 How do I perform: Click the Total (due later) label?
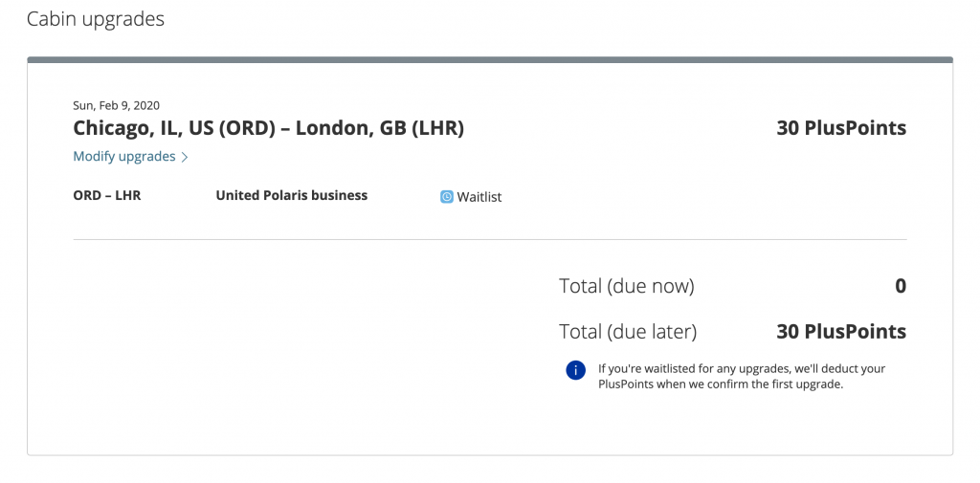[x=628, y=331]
